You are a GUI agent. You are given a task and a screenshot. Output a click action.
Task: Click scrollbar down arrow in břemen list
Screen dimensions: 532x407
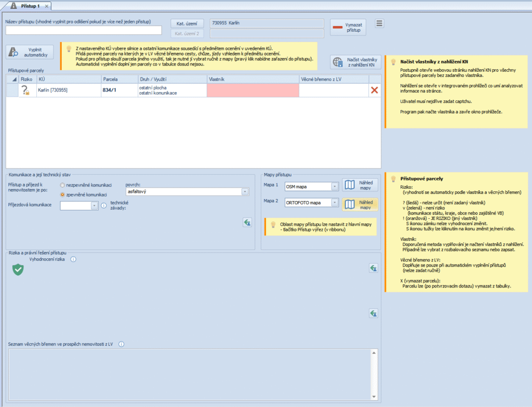(x=374, y=397)
